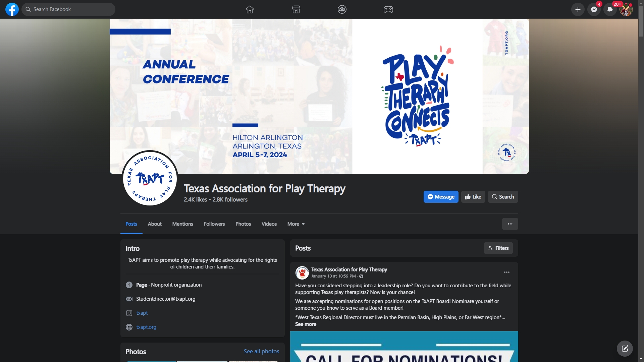Click the Search Facebook field
The height and width of the screenshot is (362, 644).
coord(68,9)
